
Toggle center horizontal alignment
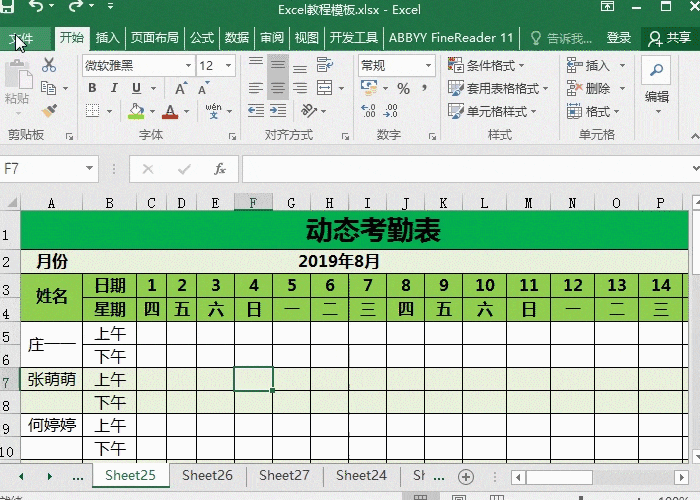[277, 89]
